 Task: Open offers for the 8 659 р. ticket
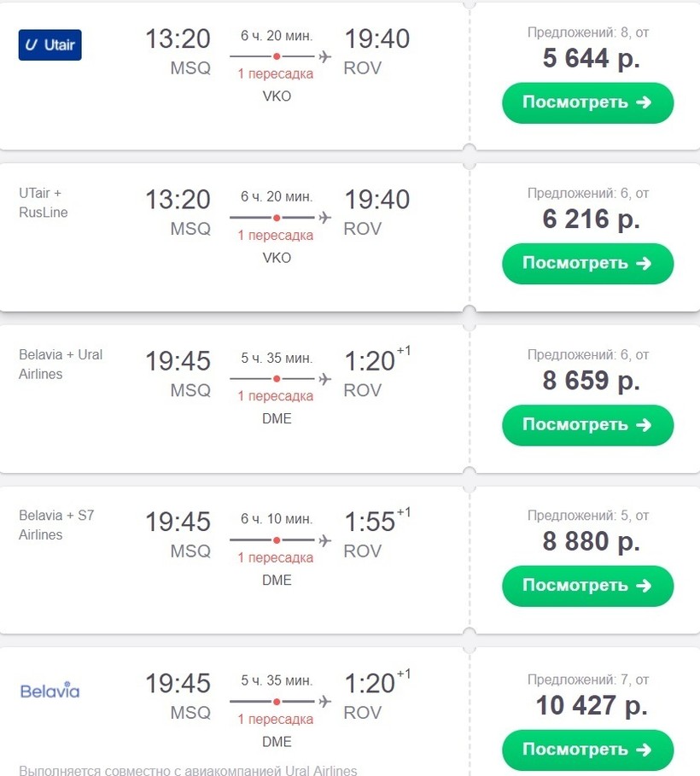[x=587, y=425]
